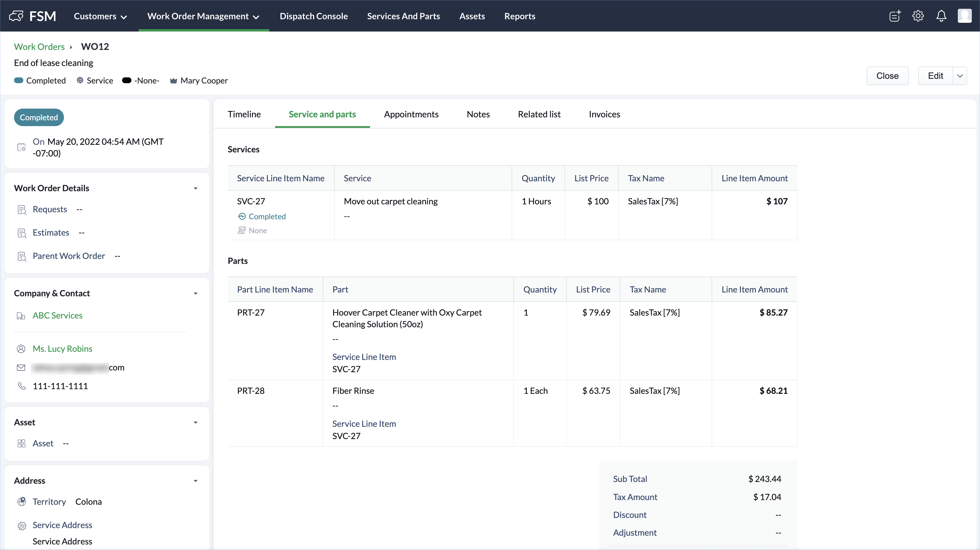Open the Invoices tab
This screenshot has width=980, height=550.
click(604, 114)
